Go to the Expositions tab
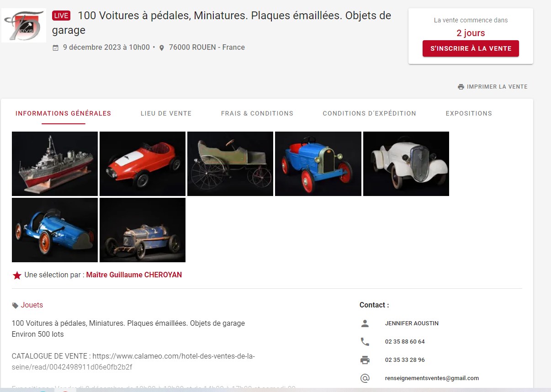This screenshot has height=392, width=551. [x=469, y=113]
